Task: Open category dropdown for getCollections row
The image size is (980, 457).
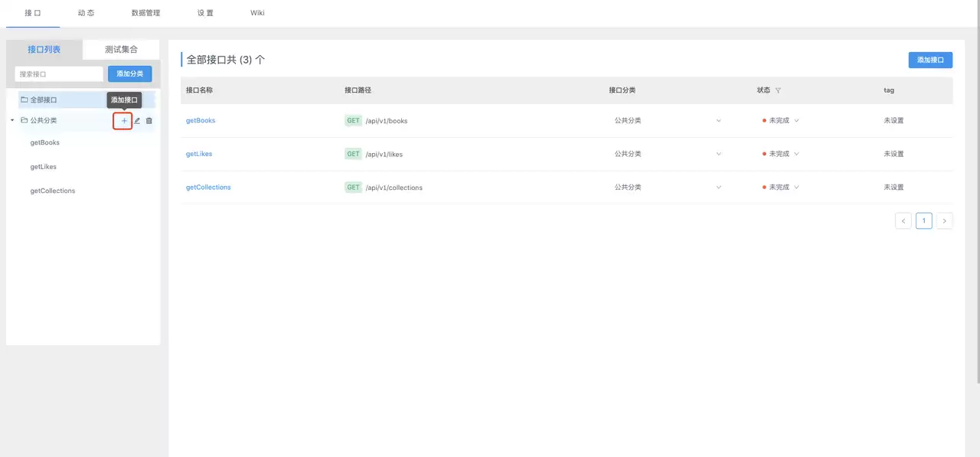Action: click(x=718, y=188)
